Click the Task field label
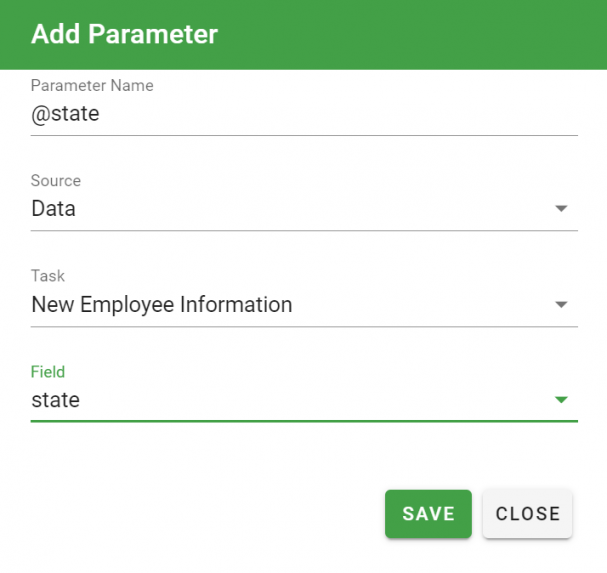Image resolution: width=607 pixels, height=573 pixels. [48, 276]
